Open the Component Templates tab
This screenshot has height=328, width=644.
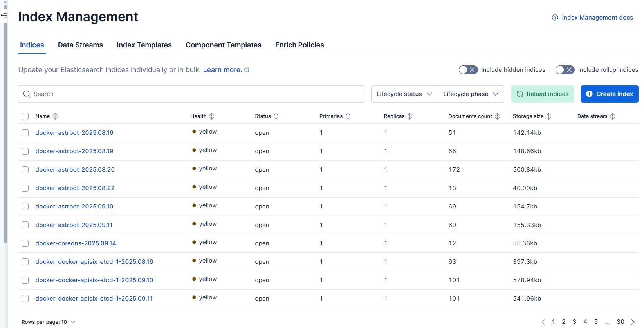click(x=223, y=45)
